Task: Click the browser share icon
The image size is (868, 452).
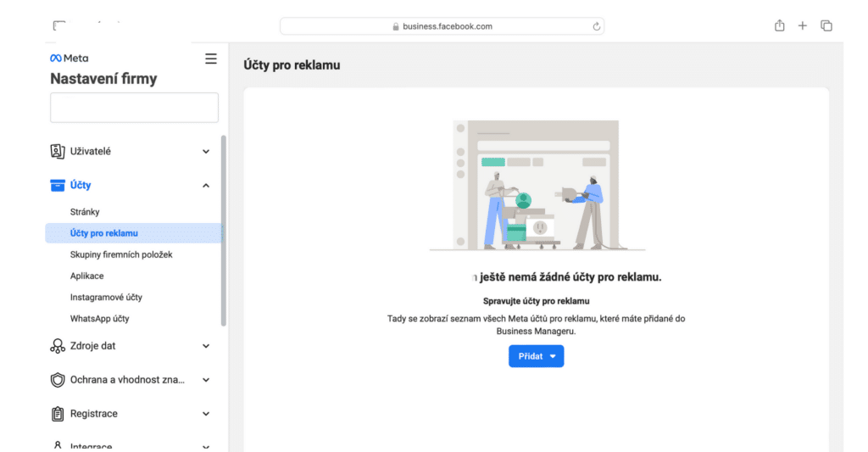Action: 780,25
